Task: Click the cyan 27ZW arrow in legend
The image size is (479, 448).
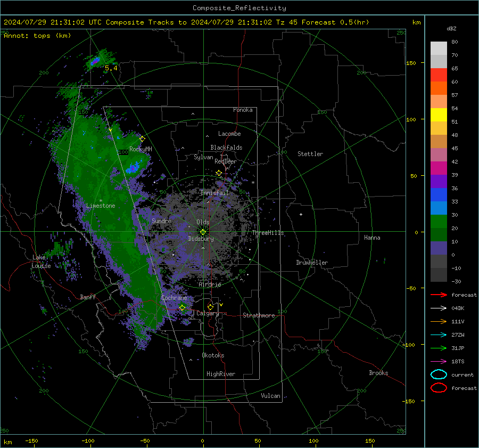Action: point(439,335)
